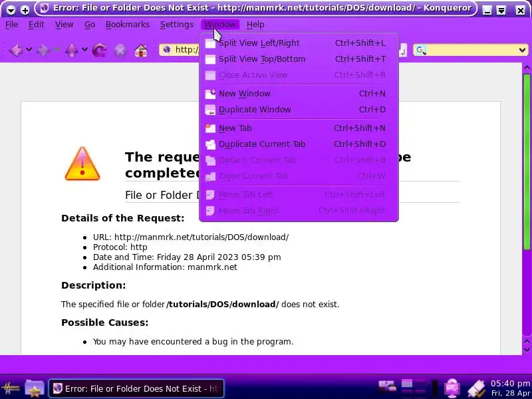Image resolution: width=532 pixels, height=399 pixels.
Task: Click the New Tab menu icon
Action: (210, 128)
